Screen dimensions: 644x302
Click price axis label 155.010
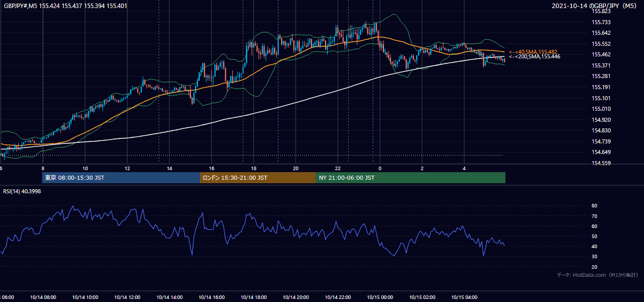pos(601,109)
